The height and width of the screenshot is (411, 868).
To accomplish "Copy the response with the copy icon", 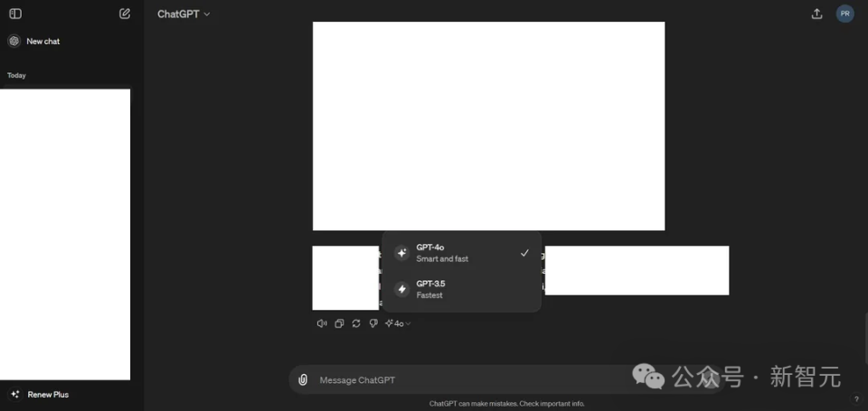I will 339,323.
